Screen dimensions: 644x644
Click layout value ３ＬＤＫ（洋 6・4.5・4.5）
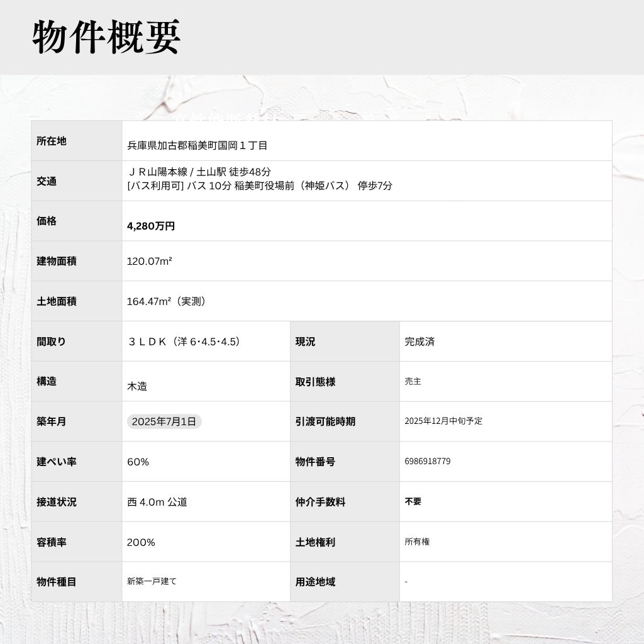[184, 341]
